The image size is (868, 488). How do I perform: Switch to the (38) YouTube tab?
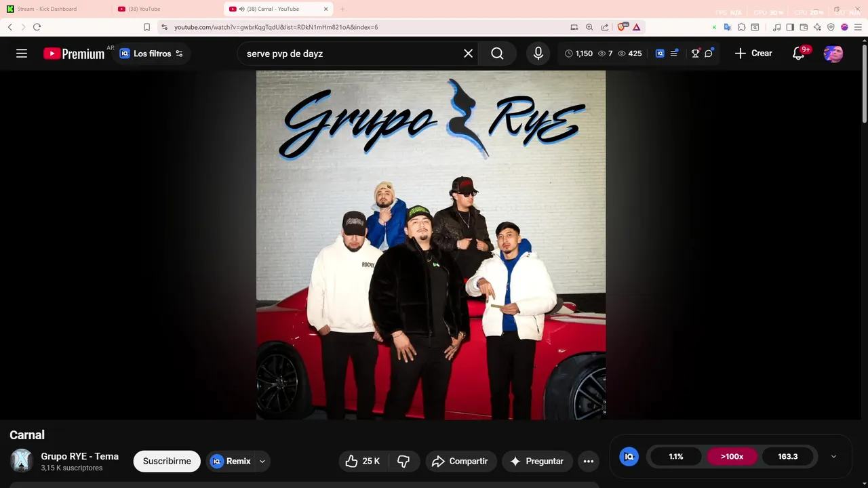(x=166, y=9)
